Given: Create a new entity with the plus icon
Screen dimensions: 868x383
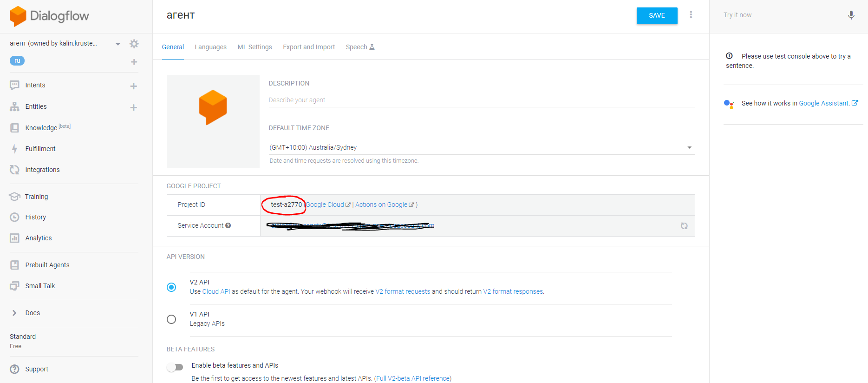Looking at the screenshot, I should (133, 107).
